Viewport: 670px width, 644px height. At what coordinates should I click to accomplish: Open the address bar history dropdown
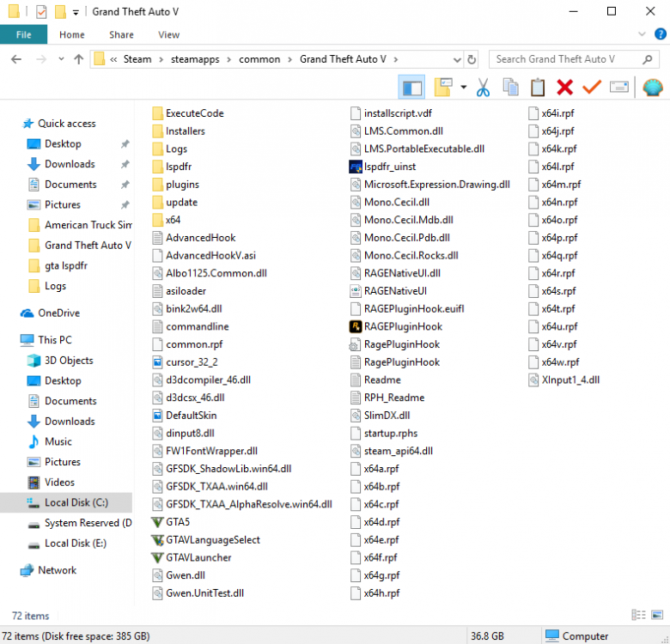pyautogui.click(x=457, y=60)
